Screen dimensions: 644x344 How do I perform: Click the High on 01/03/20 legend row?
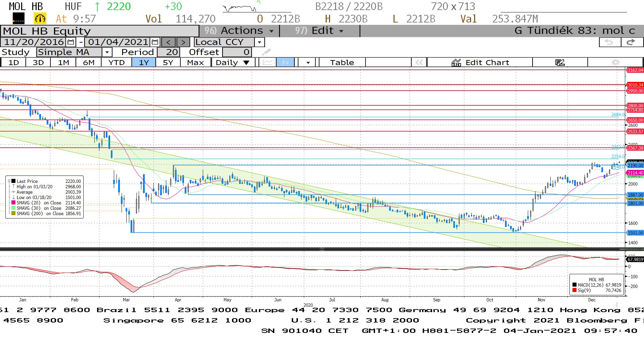[x=46, y=187]
